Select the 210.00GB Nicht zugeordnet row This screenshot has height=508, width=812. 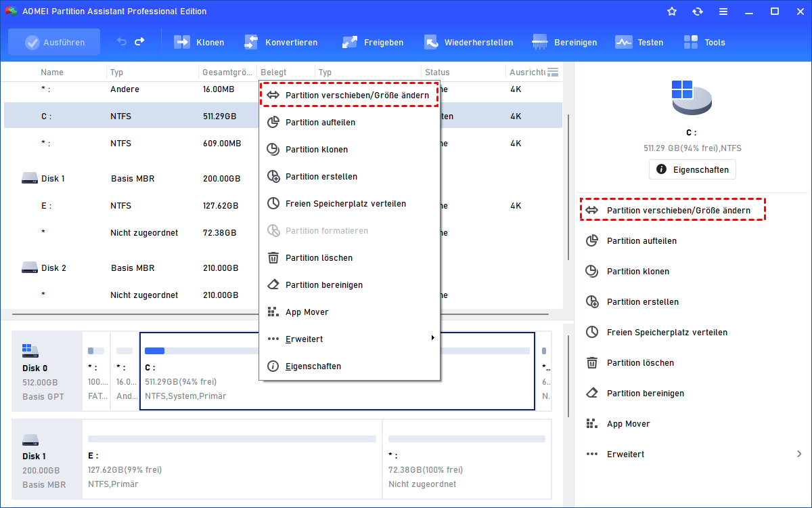tap(283, 295)
